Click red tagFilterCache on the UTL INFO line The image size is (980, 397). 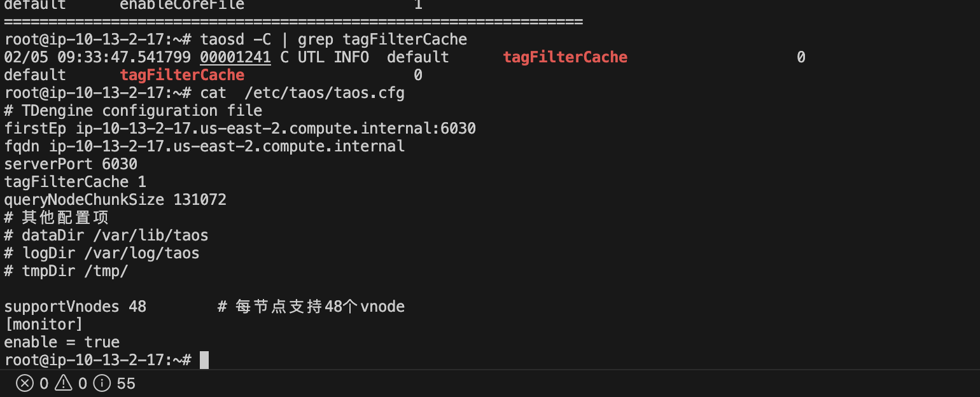click(565, 57)
